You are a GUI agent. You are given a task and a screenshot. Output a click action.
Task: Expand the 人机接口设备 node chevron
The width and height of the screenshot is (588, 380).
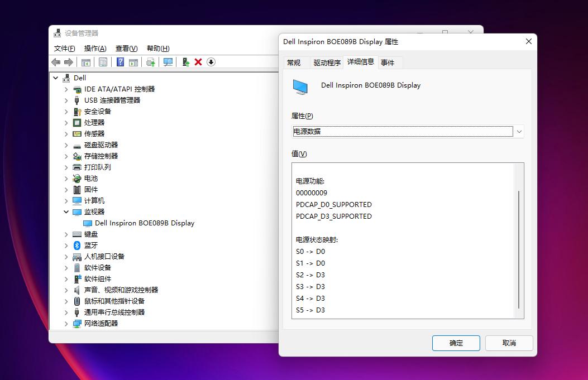point(66,257)
